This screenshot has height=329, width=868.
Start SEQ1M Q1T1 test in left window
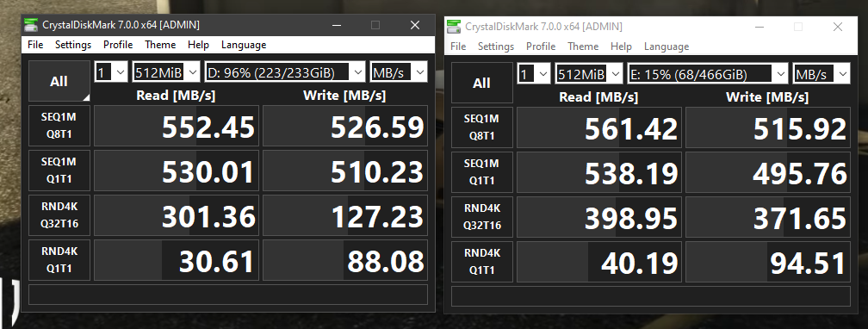(59, 171)
